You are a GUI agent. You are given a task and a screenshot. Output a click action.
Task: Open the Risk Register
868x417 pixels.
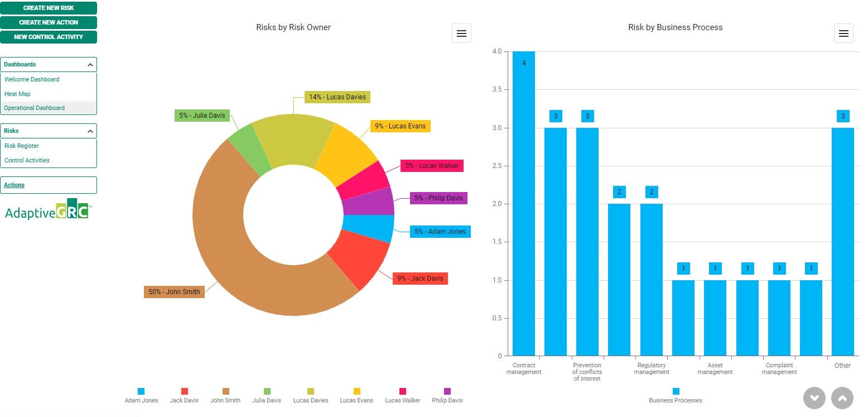[22, 146]
